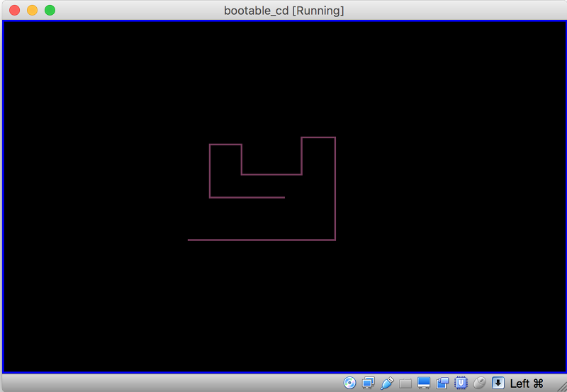Click the inner end of the purple spiral

[x=283, y=197]
